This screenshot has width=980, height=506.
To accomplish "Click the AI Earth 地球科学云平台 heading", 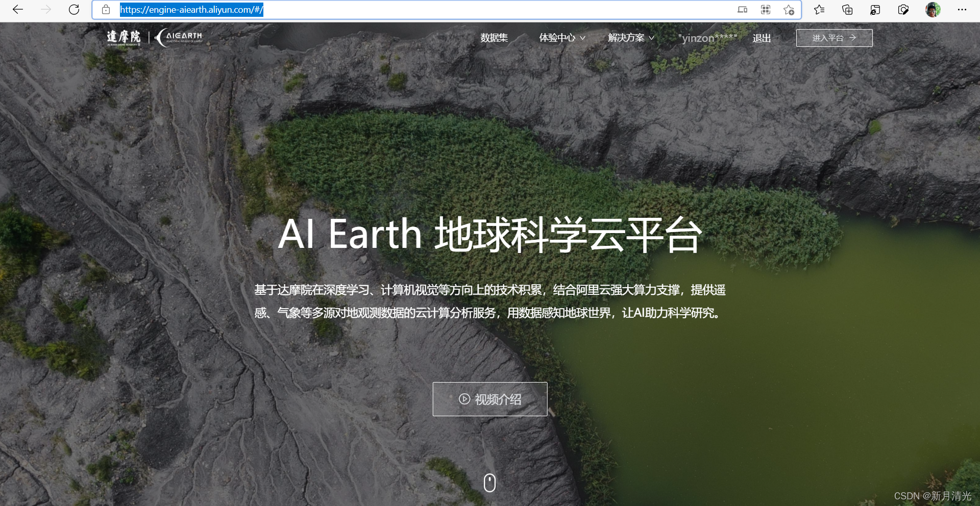I will [490, 234].
